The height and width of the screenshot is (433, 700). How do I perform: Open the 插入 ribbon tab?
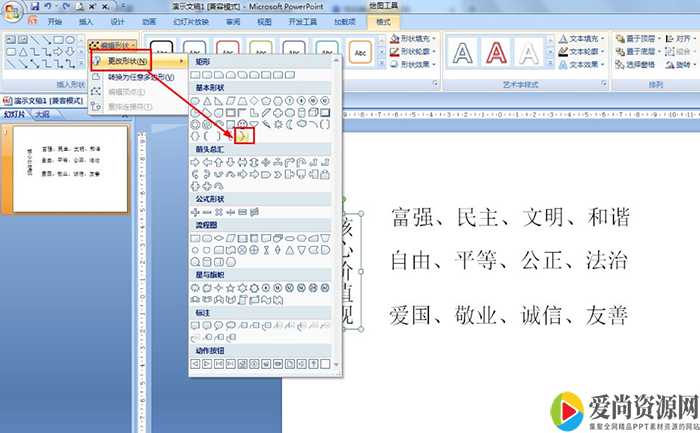[x=86, y=21]
